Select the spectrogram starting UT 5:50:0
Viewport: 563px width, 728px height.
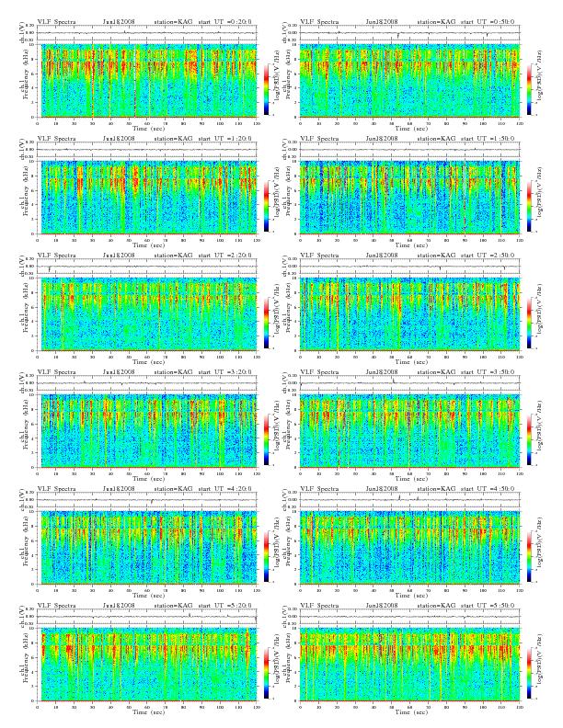click(x=409, y=665)
